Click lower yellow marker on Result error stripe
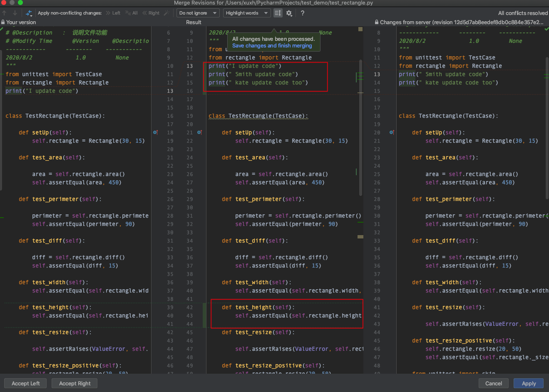The width and height of the screenshot is (549, 392). coord(360,237)
